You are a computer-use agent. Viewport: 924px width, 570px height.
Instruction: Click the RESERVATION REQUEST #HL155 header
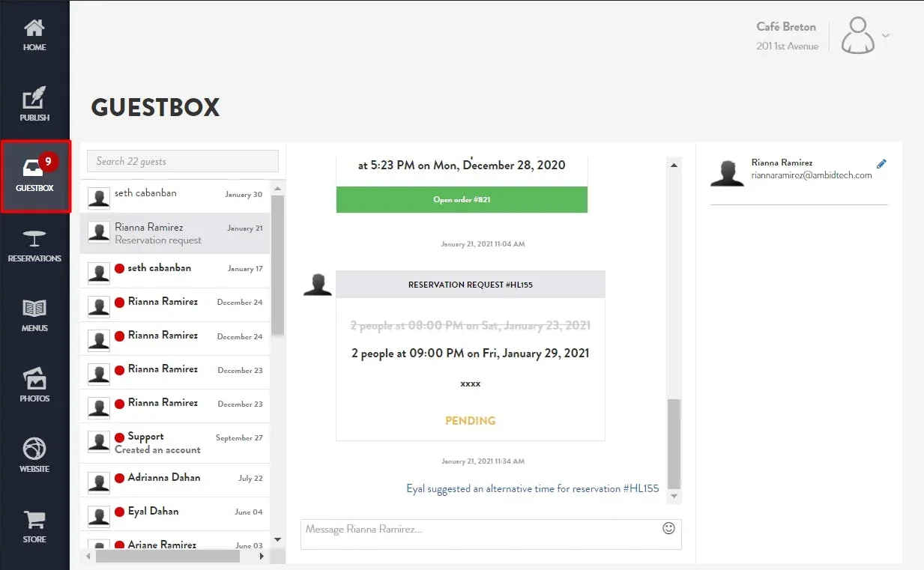tap(471, 285)
